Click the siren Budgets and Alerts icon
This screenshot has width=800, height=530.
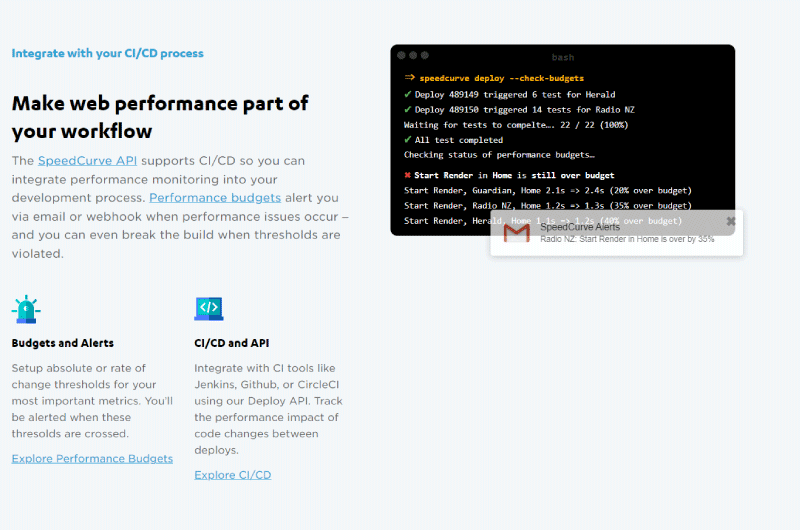[26, 309]
